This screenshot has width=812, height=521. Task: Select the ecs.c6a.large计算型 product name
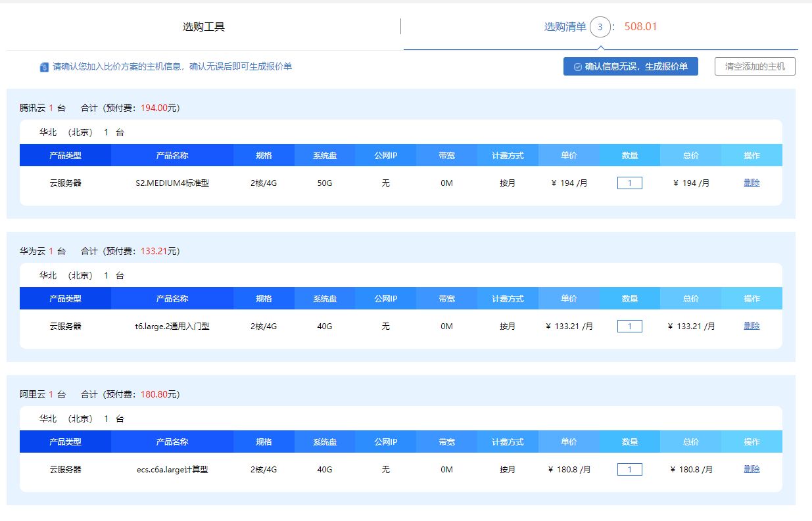(172, 470)
